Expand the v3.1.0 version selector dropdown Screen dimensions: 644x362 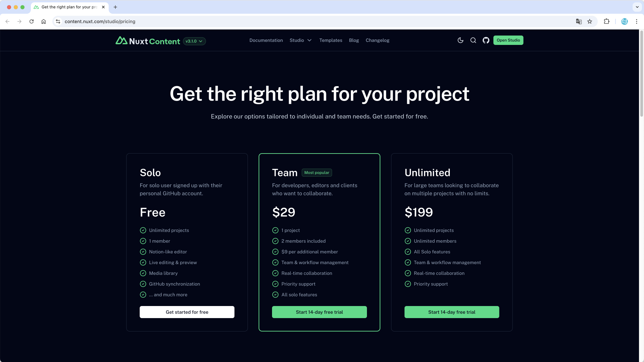tap(194, 41)
